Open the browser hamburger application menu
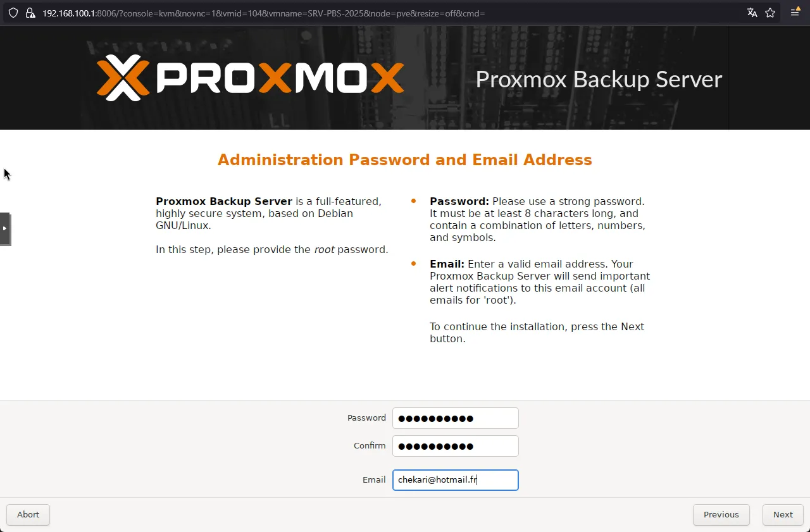Image resolution: width=810 pixels, height=532 pixels. pyautogui.click(x=795, y=13)
